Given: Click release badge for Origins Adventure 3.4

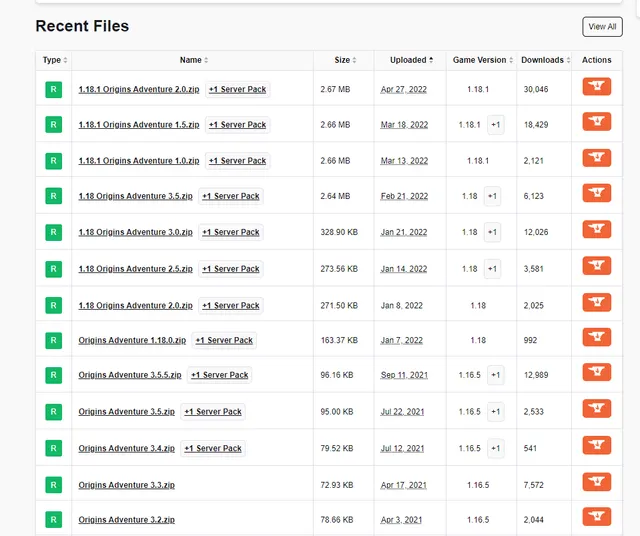Looking at the screenshot, I should (x=53, y=448).
